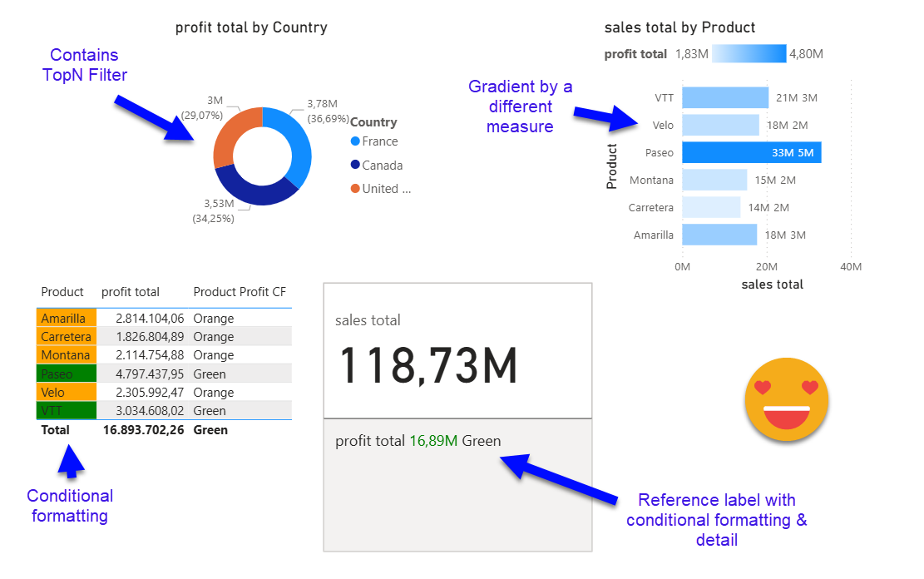The height and width of the screenshot is (579, 924).
Task: Click the Product Profit CF column header
Action: [240, 292]
